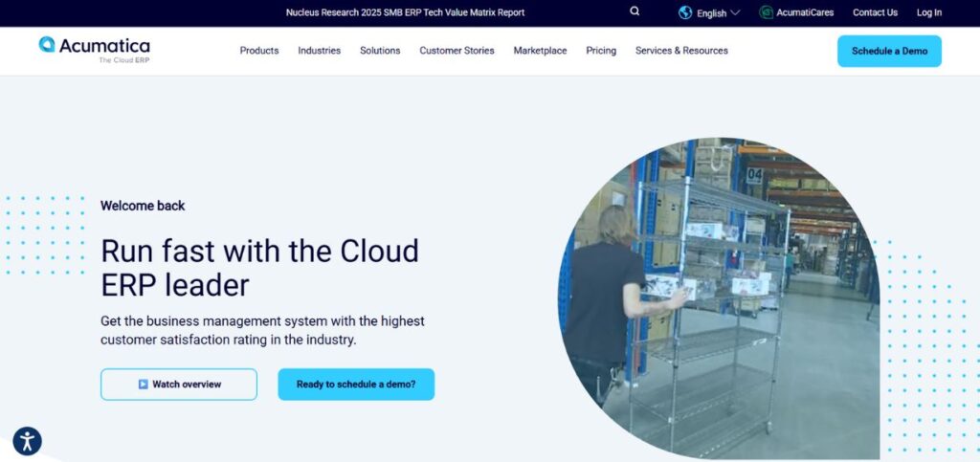
Task: Open Services & Resources menu
Action: pyautogui.click(x=681, y=51)
